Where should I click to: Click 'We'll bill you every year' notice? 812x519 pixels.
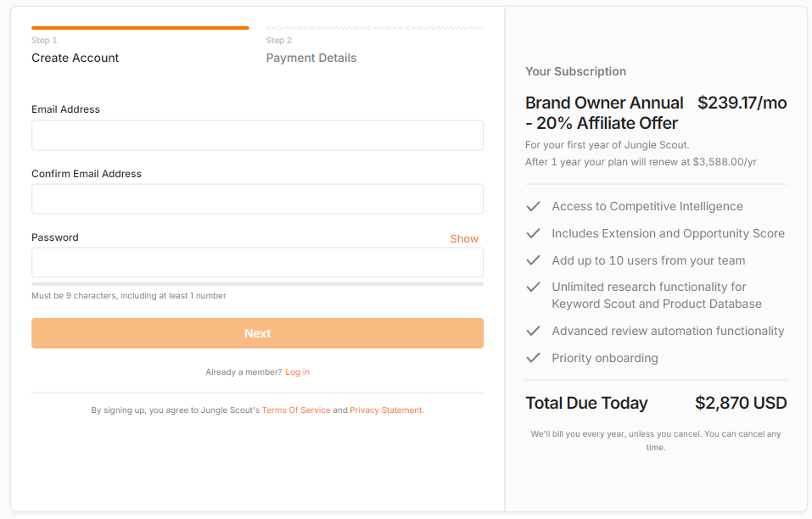tap(656, 440)
